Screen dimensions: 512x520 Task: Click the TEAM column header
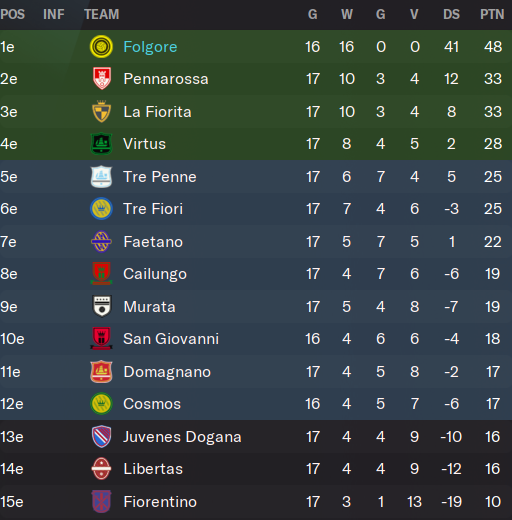(102, 14)
